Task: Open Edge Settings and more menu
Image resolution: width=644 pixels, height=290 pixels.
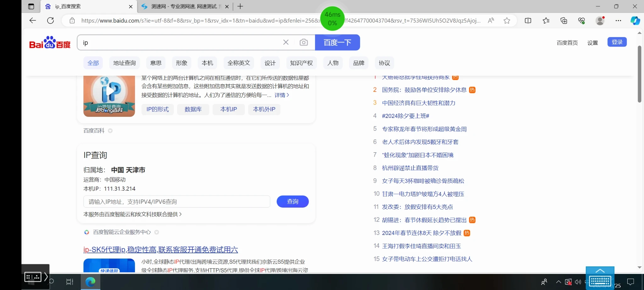Action: coord(618,21)
